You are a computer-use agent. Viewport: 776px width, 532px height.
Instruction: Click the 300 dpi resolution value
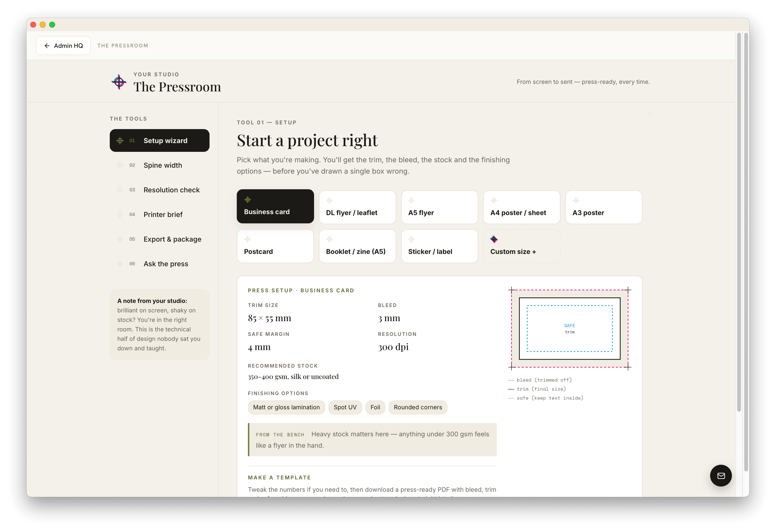coord(393,347)
